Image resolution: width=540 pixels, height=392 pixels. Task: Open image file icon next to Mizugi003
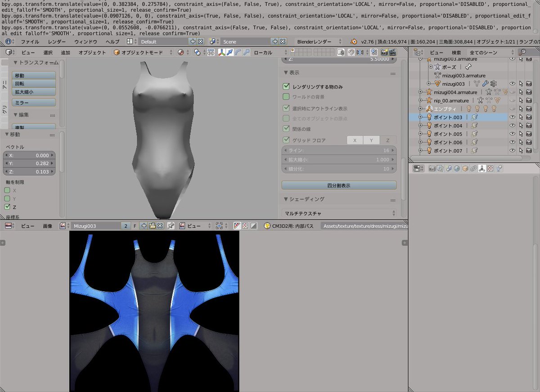152,226
